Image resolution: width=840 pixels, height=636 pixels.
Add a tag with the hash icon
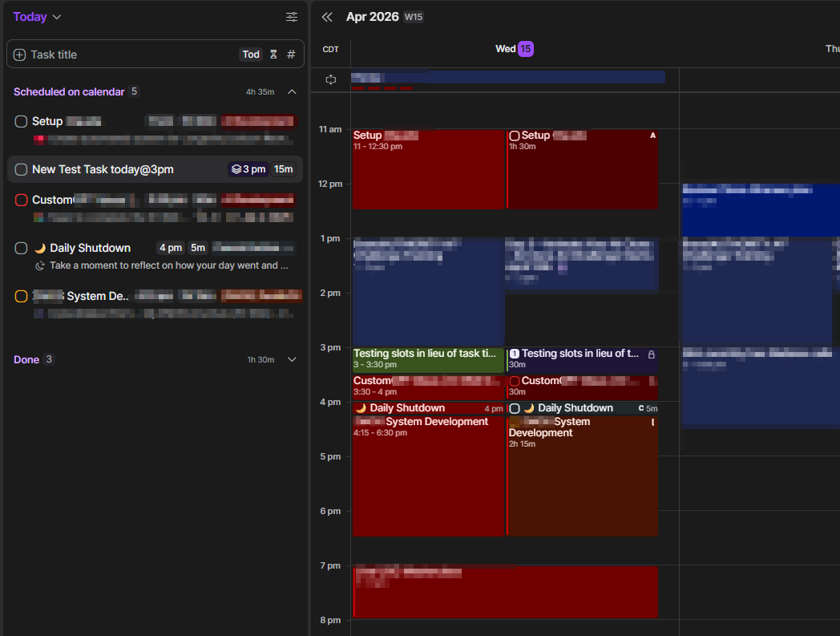291,55
